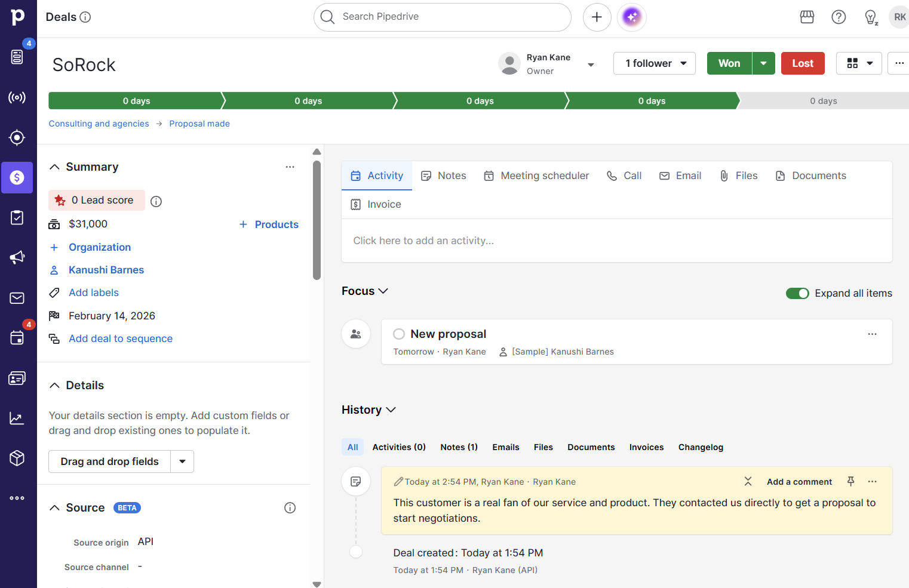Open the Contacts card icon in sidebar
909x588 pixels.
17,378
